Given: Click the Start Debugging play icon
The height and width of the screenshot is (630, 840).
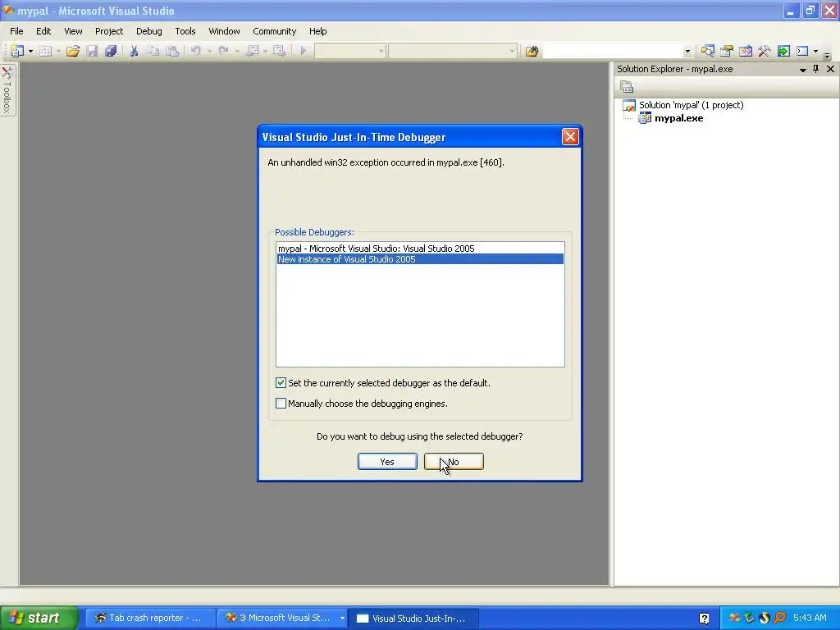Looking at the screenshot, I should 304,51.
